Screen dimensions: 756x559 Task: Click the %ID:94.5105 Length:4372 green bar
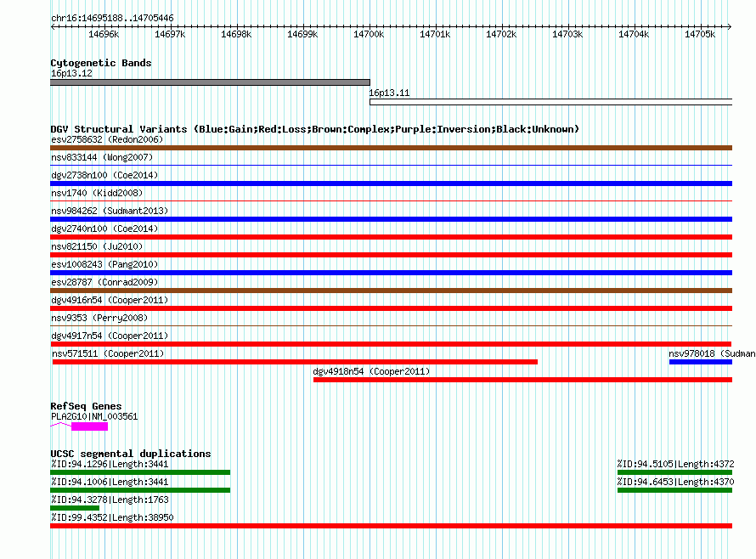tap(675, 472)
